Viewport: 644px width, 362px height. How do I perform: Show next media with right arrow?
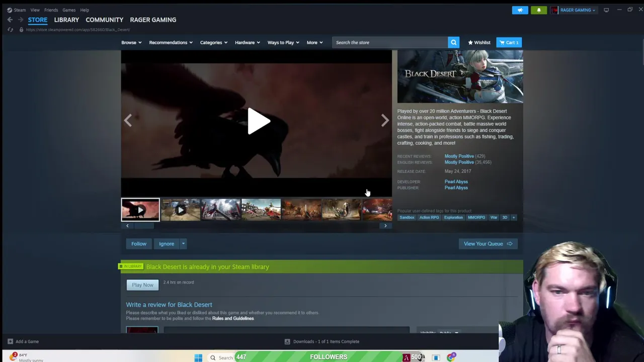point(385,120)
